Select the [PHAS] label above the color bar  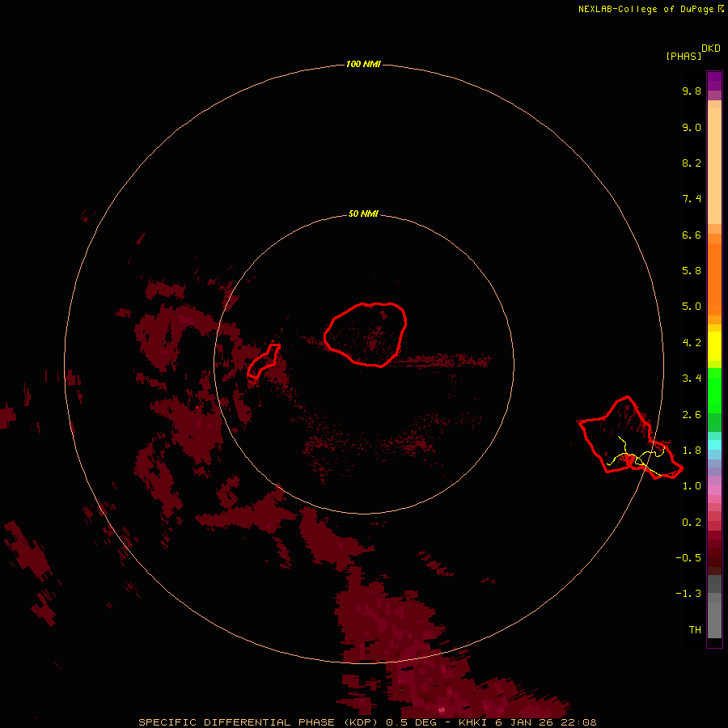pyautogui.click(x=684, y=56)
